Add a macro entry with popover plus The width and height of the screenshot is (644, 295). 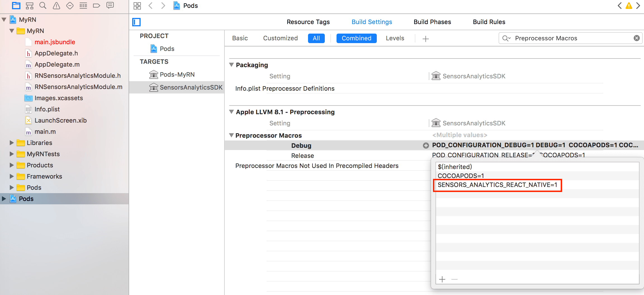[x=442, y=279]
